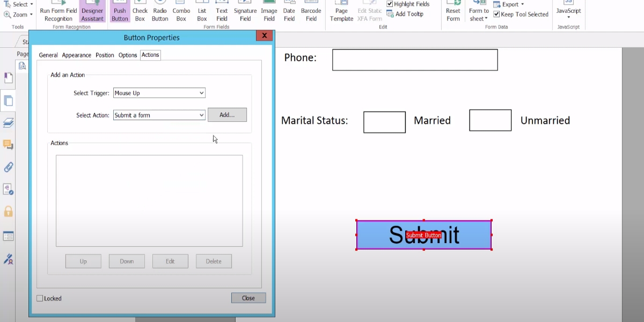Image resolution: width=644 pixels, height=322 pixels.
Task: Click the Down button under Actions
Action: 127,261
